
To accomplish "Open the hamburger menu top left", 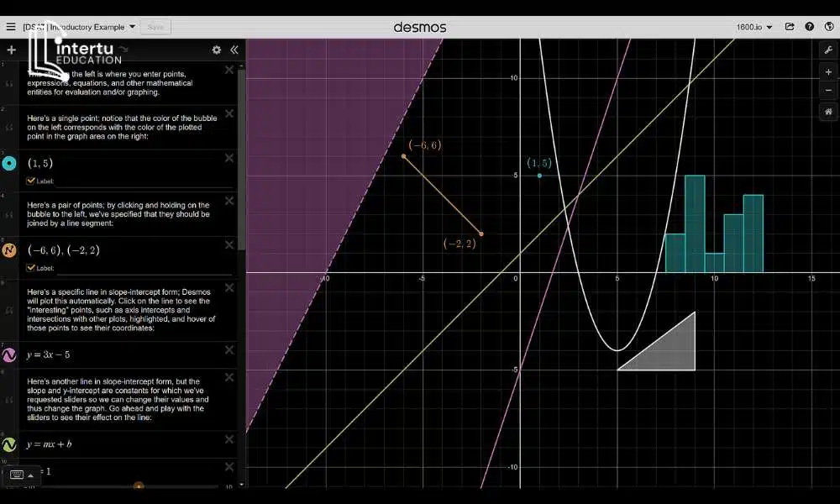I will coord(10,26).
